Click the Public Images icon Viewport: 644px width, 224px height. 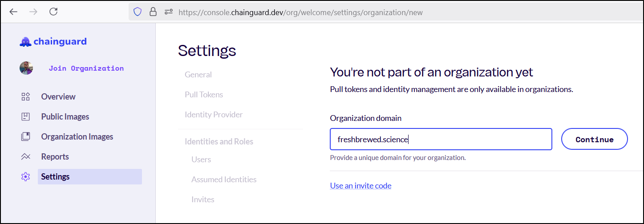point(25,116)
